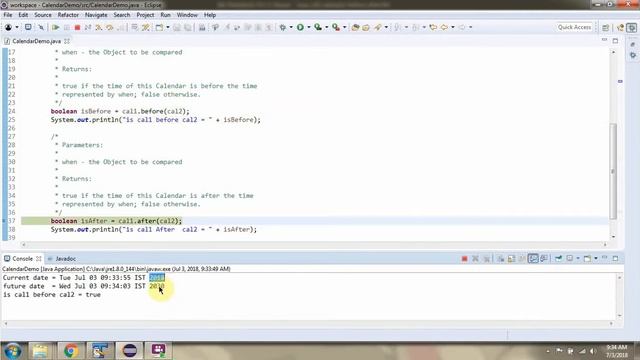The height and width of the screenshot is (360, 640).
Task: Switch to the Debug perspective icon
Action: point(632,27)
